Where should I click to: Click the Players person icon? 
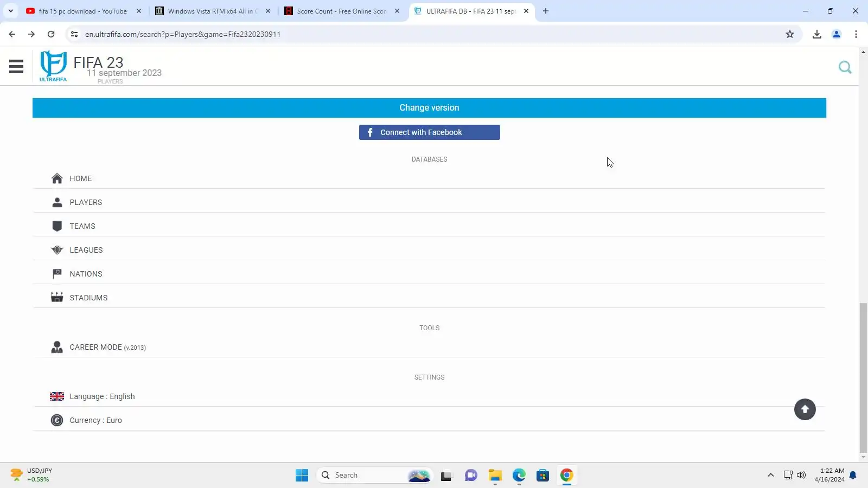(x=57, y=202)
